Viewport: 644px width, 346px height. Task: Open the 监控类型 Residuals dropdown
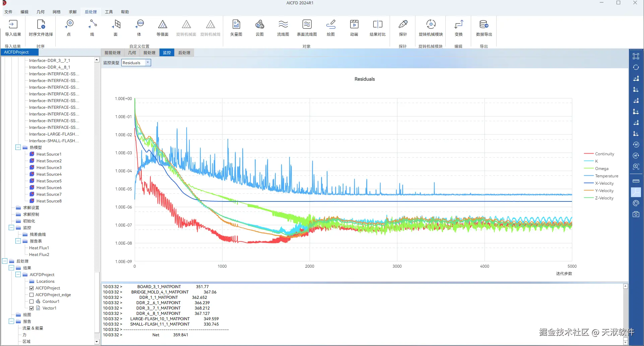(148, 63)
